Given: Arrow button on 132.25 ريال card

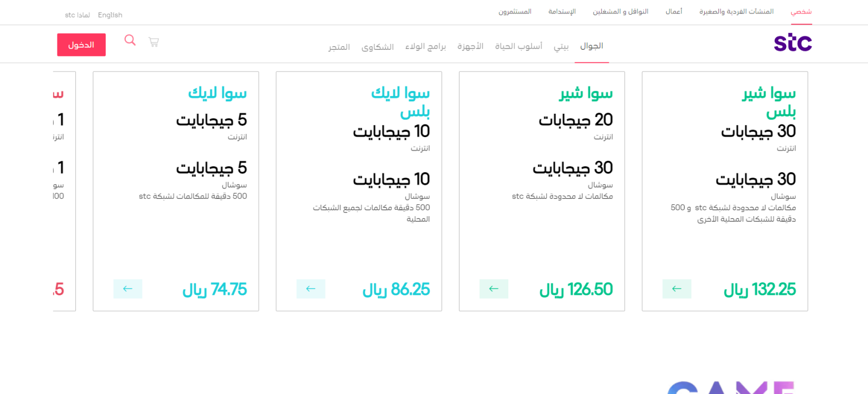Looking at the screenshot, I should 677,289.
